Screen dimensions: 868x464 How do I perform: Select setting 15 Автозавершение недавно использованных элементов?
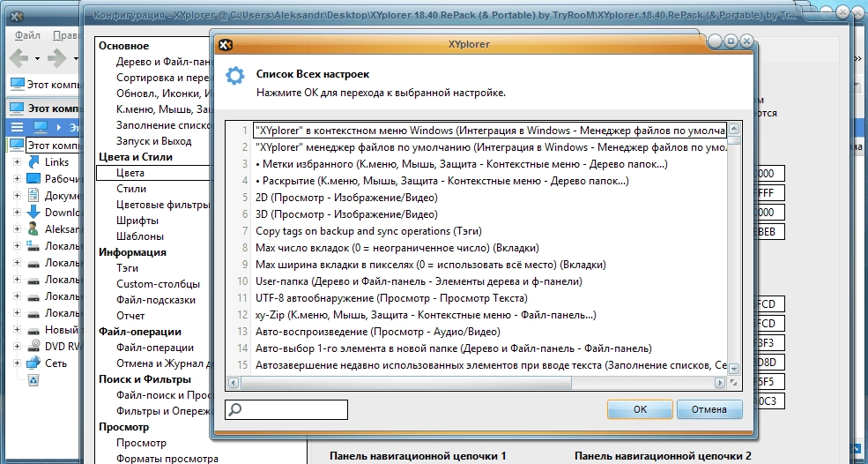click(x=490, y=365)
